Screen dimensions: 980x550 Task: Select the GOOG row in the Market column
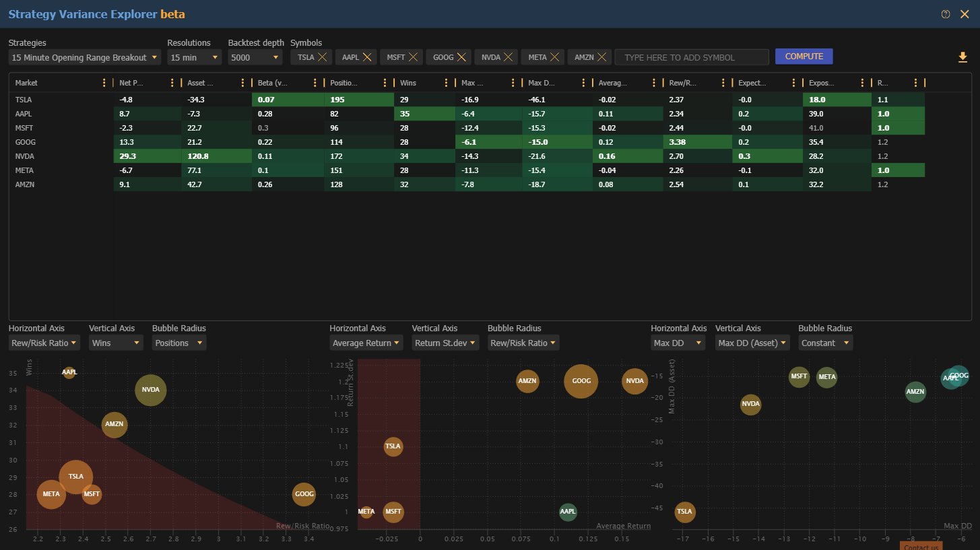click(61, 142)
